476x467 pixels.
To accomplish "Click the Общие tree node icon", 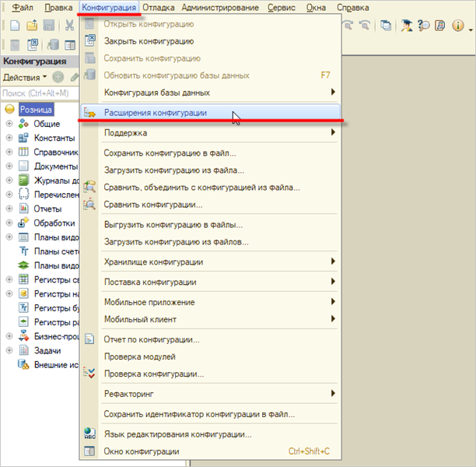I will click(x=24, y=125).
